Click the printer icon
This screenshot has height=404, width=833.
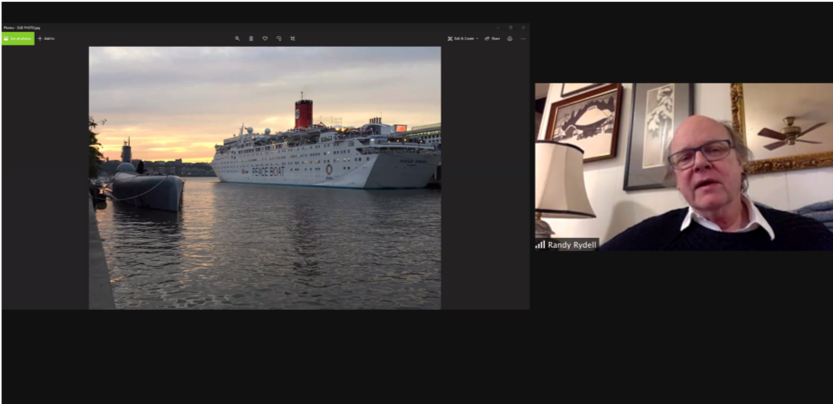pyautogui.click(x=510, y=38)
